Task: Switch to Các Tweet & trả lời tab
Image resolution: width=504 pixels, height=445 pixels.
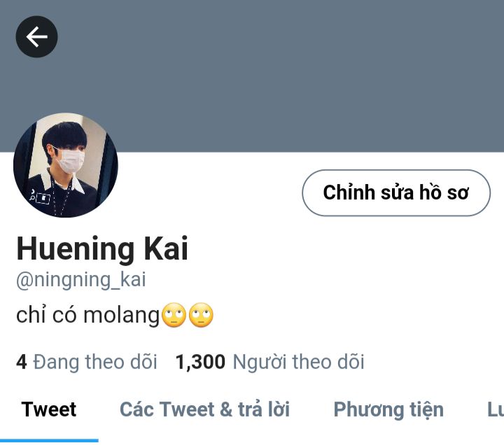Action: (x=204, y=409)
